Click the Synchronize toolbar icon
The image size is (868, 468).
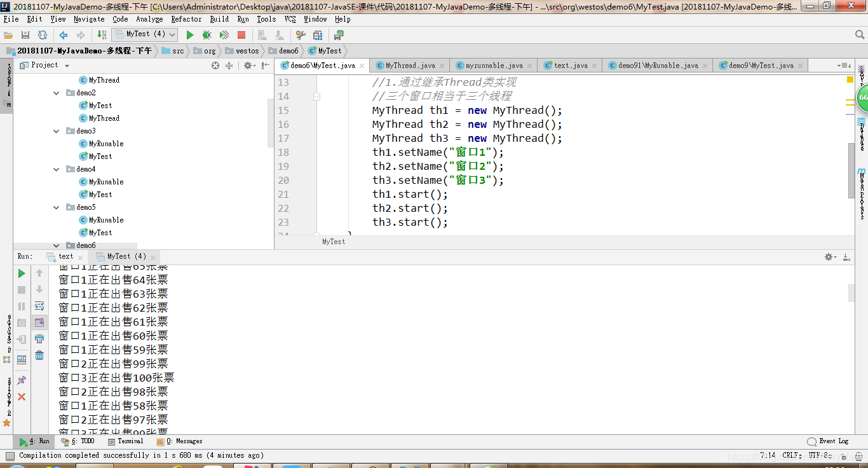(x=42, y=35)
